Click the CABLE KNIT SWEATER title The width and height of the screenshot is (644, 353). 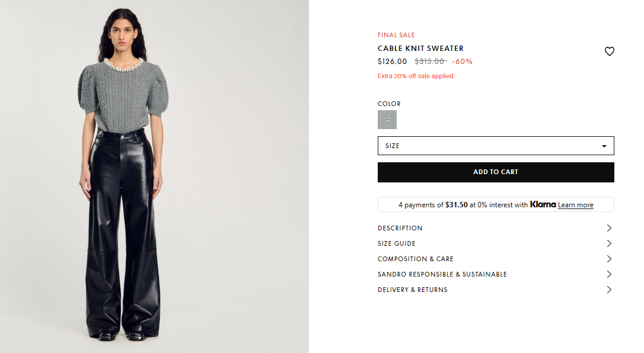tap(420, 49)
